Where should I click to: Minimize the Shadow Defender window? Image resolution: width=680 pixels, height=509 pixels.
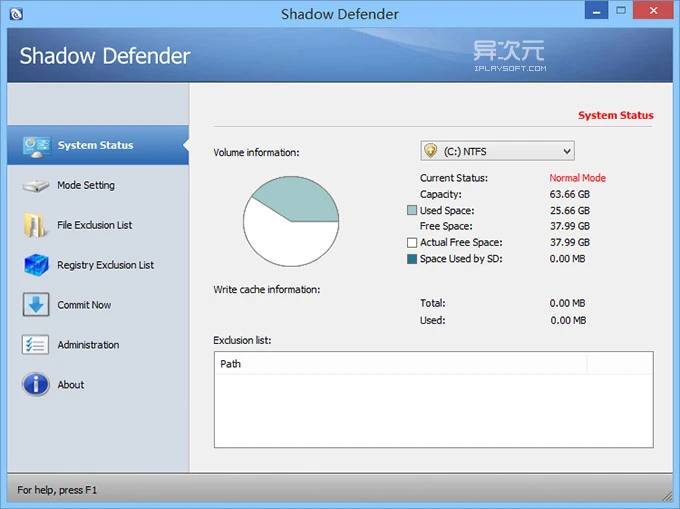(596, 10)
